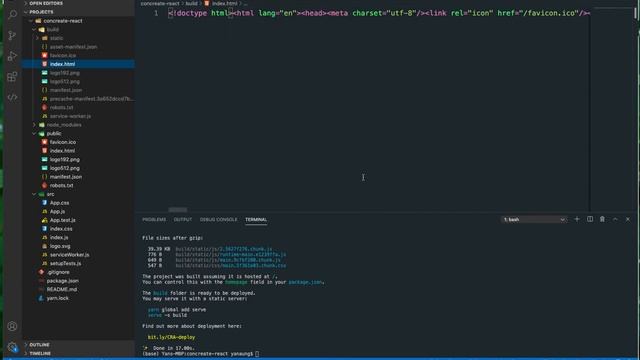This screenshot has height=360, width=640.
Task: Open logo.svg file
Action: [x=60, y=246]
